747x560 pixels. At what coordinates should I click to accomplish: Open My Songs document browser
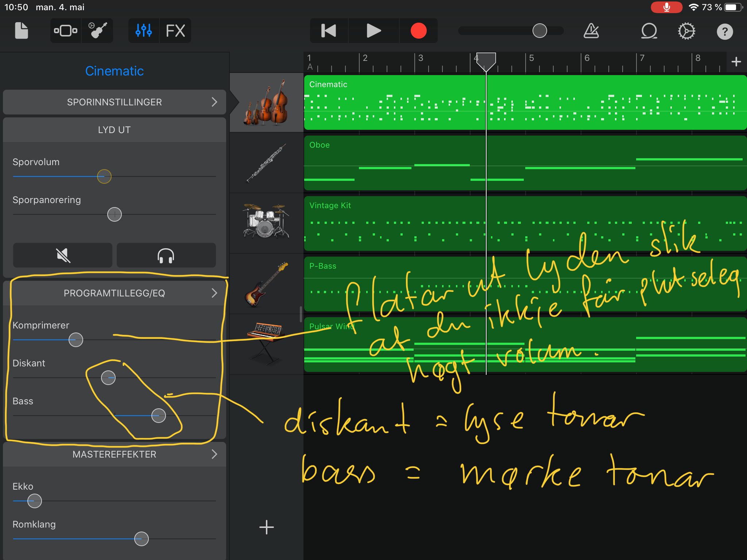[x=21, y=31]
